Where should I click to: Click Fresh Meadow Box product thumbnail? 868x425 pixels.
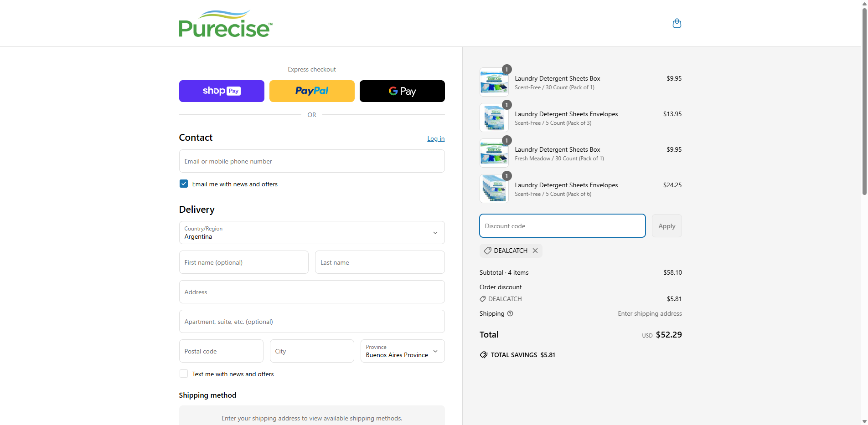click(494, 153)
